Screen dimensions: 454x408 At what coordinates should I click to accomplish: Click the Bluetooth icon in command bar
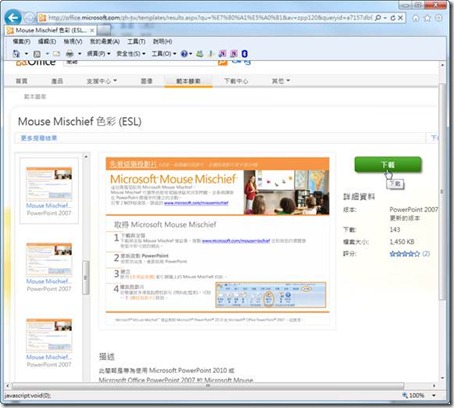(x=244, y=54)
